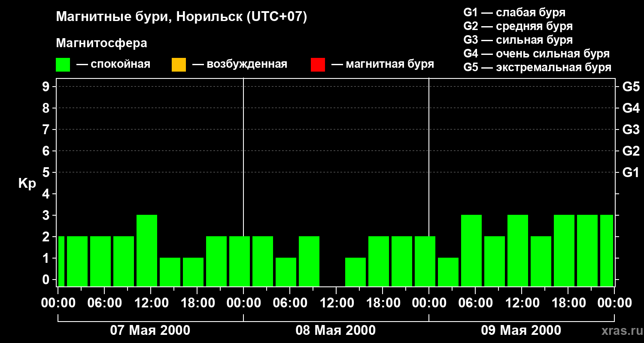Click the 'G1 — слабая буря' description
Screen dimensions: 644x343
(514, 12)
